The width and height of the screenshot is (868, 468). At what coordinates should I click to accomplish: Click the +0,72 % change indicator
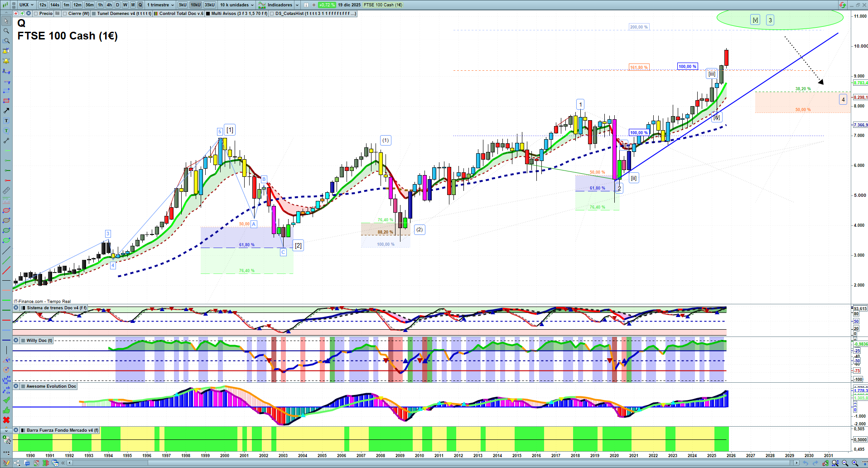coord(327,5)
